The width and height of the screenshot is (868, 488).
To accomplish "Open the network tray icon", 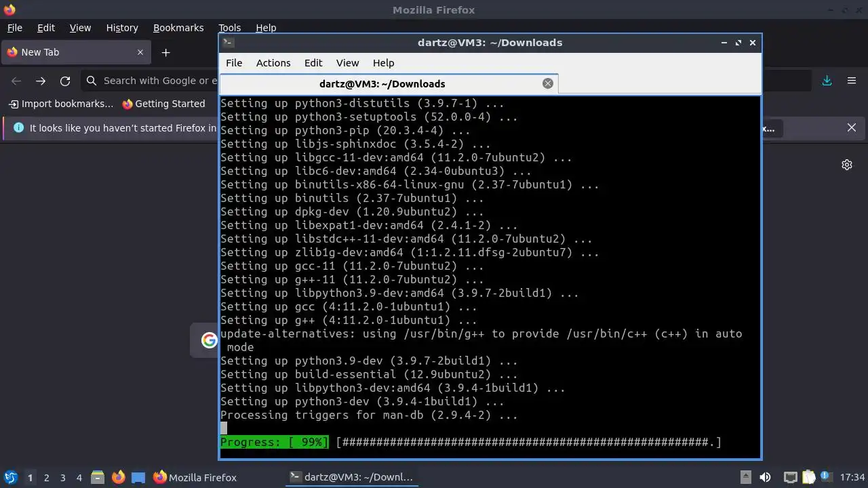I will (791, 477).
